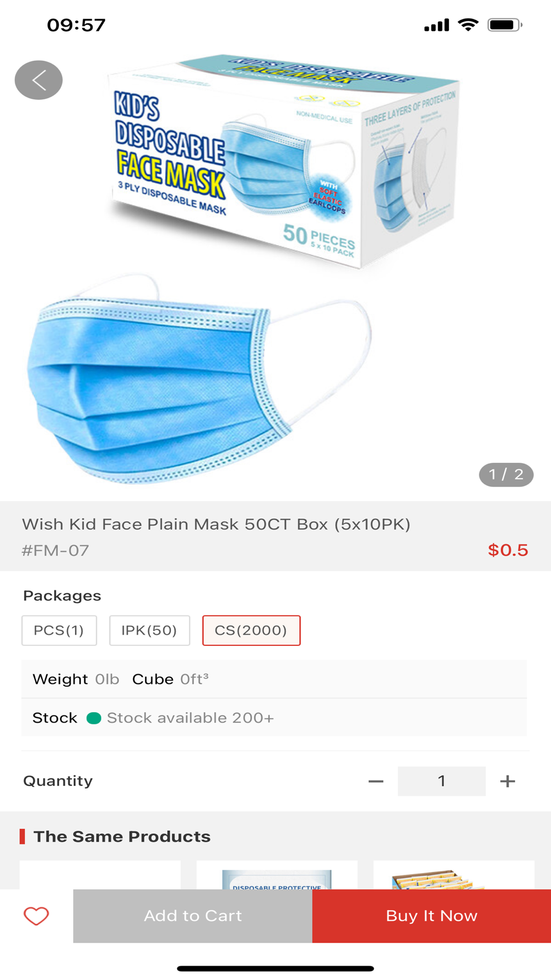The width and height of the screenshot is (551, 980).
Task: Open the third similar product thumbnail
Action: pyautogui.click(x=453, y=876)
